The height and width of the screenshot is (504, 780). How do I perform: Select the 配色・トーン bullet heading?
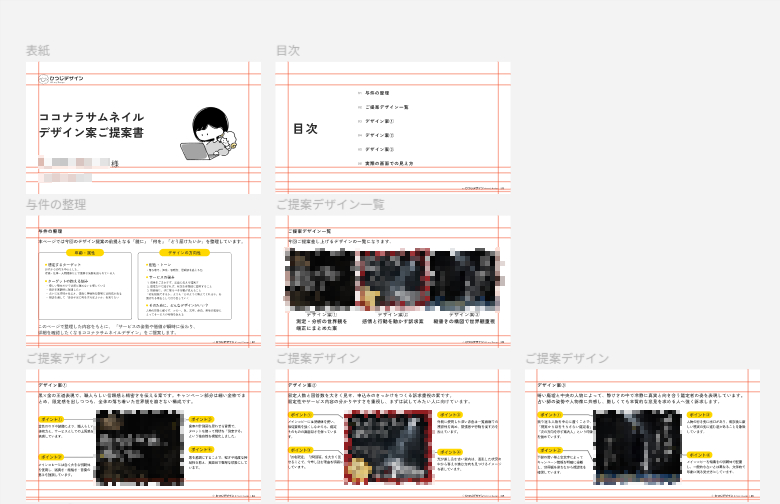click(159, 265)
